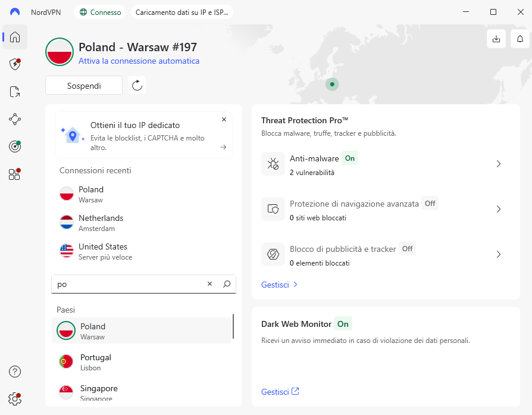Click the Threat Protection Pro heading
The width and height of the screenshot is (532, 415).
click(x=305, y=120)
